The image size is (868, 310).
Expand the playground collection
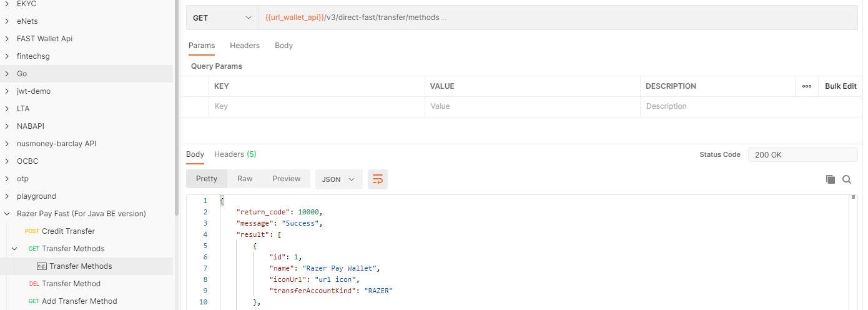pyautogui.click(x=7, y=196)
